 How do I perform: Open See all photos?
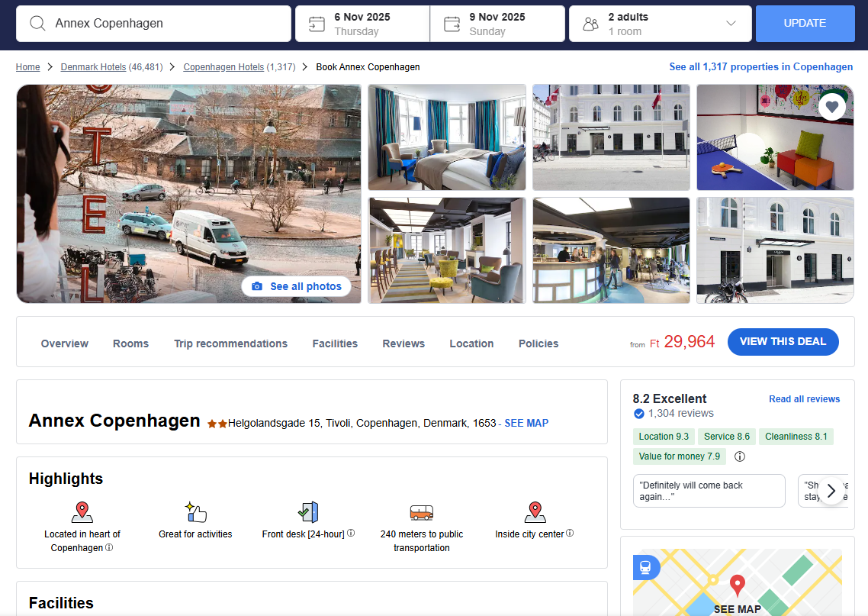(x=296, y=286)
